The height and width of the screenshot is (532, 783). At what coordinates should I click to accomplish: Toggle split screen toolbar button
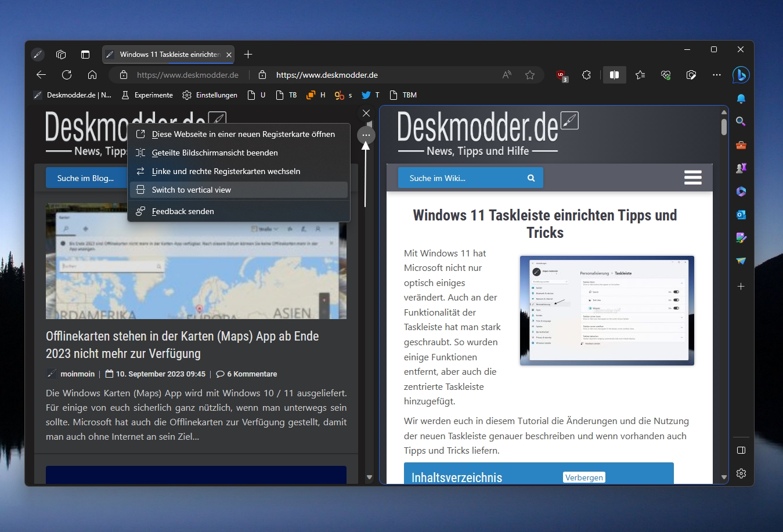[x=614, y=75]
